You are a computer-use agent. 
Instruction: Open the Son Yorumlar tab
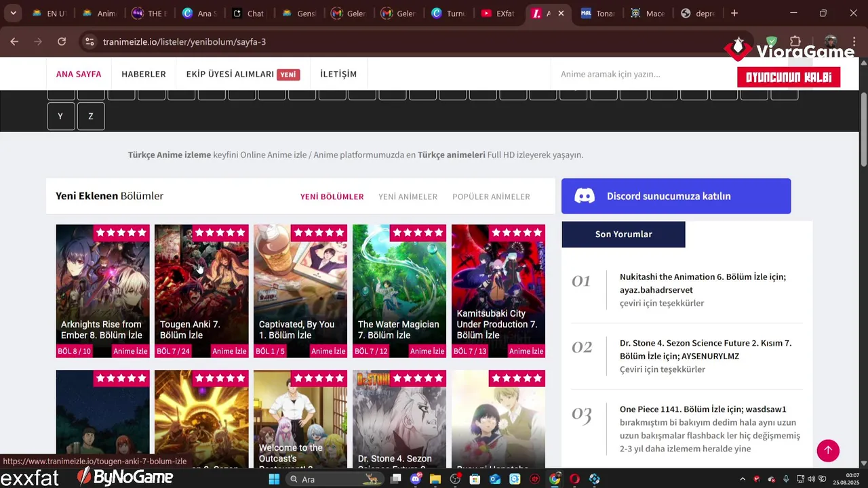click(x=623, y=234)
